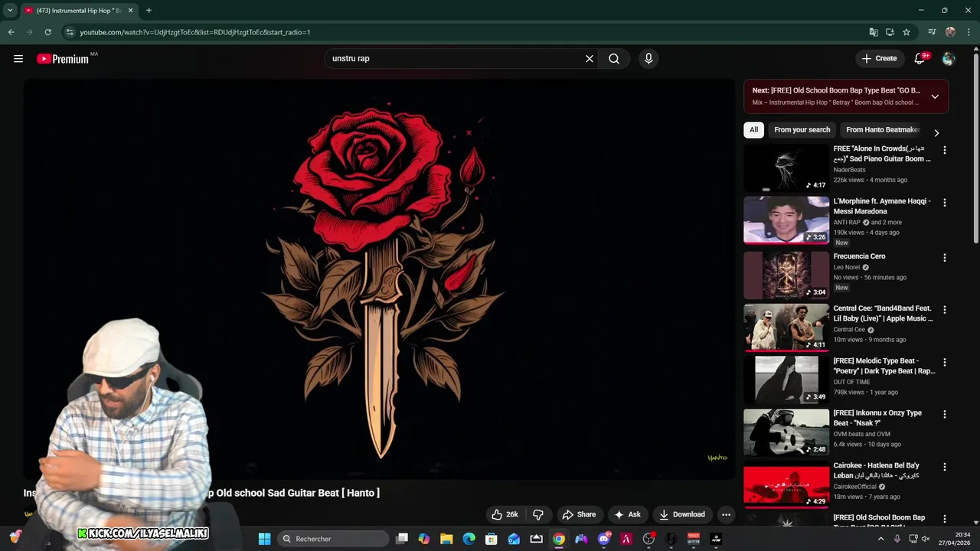Open options for Cairokee Hatlena video
Image resolution: width=980 pixels, height=551 pixels.
point(945,467)
